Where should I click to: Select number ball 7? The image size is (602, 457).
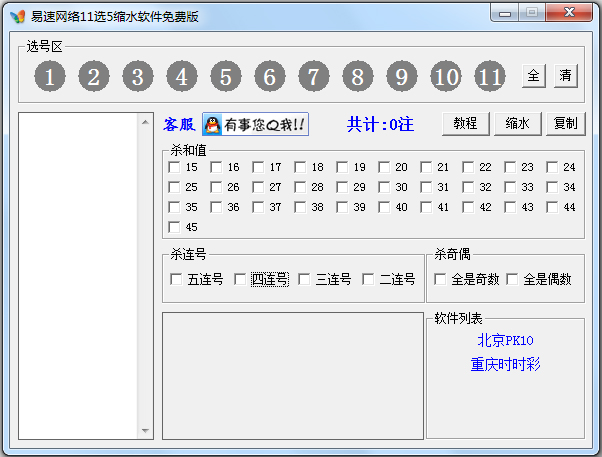click(x=314, y=76)
